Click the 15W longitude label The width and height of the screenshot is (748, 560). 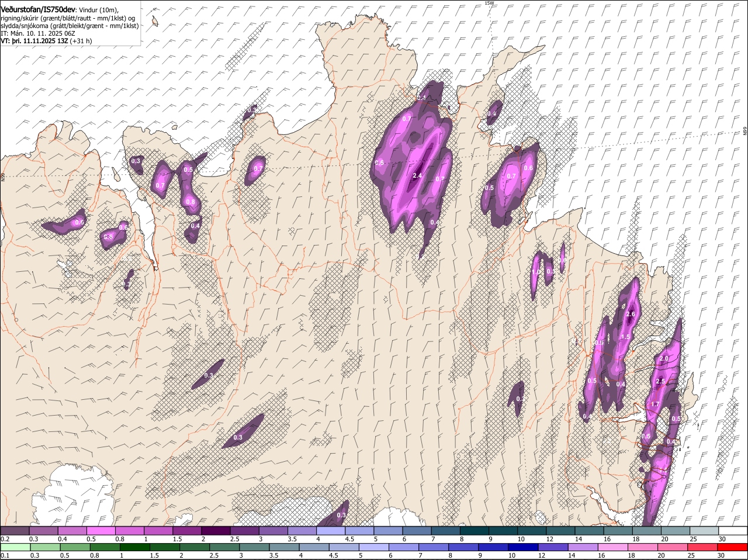[489, 3]
